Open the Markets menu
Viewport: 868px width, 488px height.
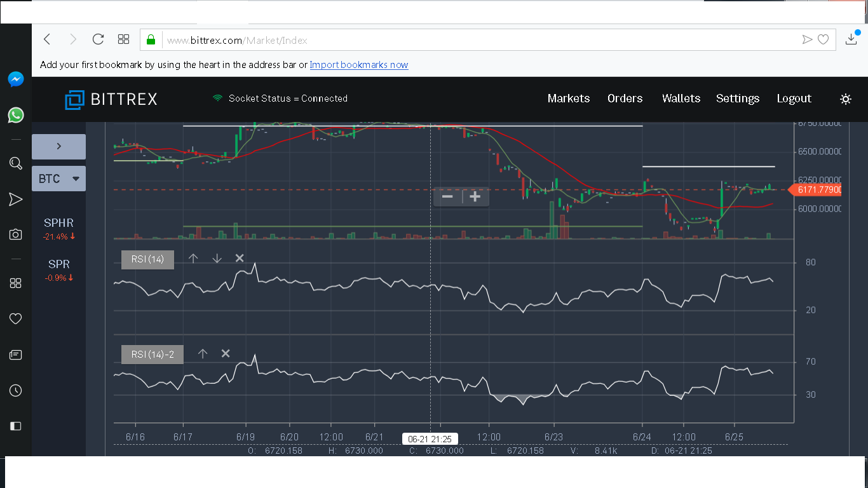pyautogui.click(x=569, y=98)
